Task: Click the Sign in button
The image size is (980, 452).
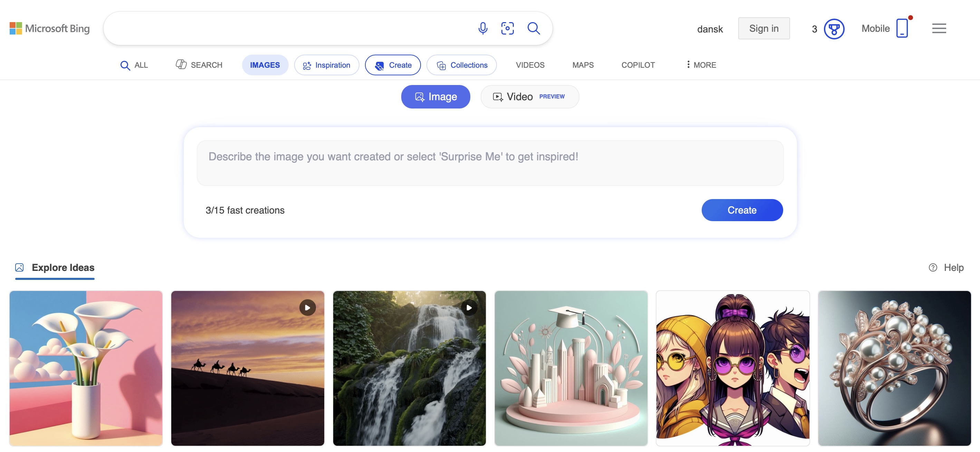Action: (x=763, y=28)
